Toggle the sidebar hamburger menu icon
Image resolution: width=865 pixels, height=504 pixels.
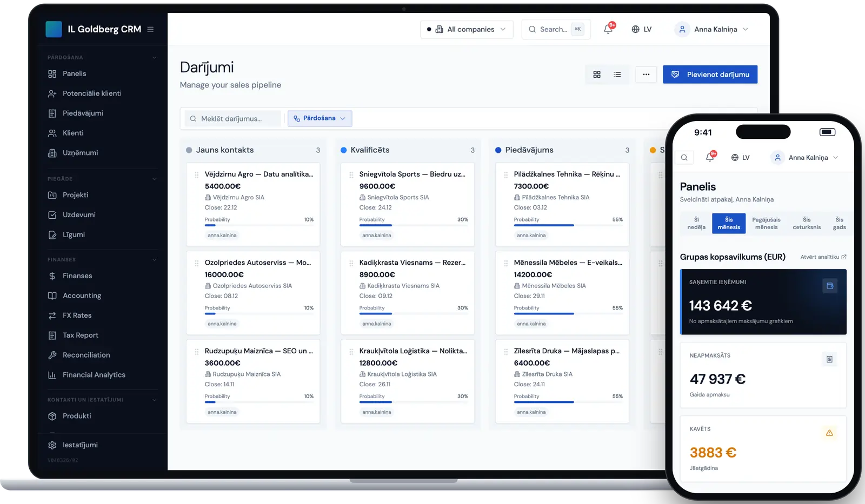pyautogui.click(x=150, y=29)
